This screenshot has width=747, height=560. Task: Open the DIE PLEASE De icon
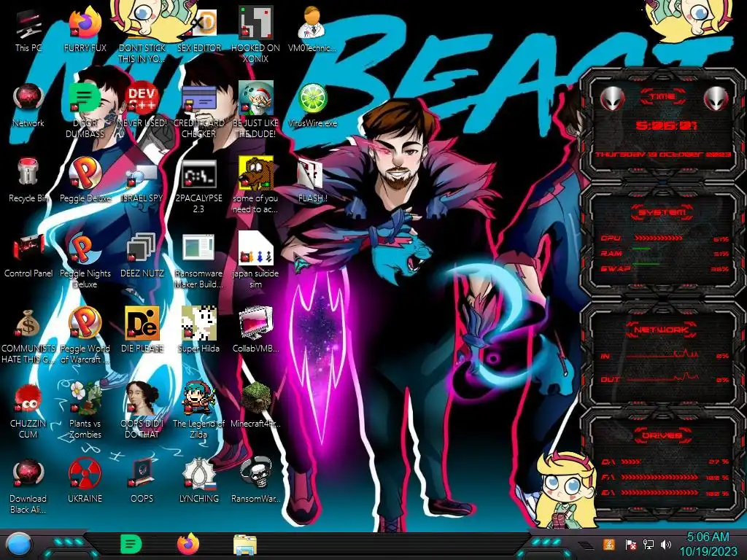tap(142, 331)
